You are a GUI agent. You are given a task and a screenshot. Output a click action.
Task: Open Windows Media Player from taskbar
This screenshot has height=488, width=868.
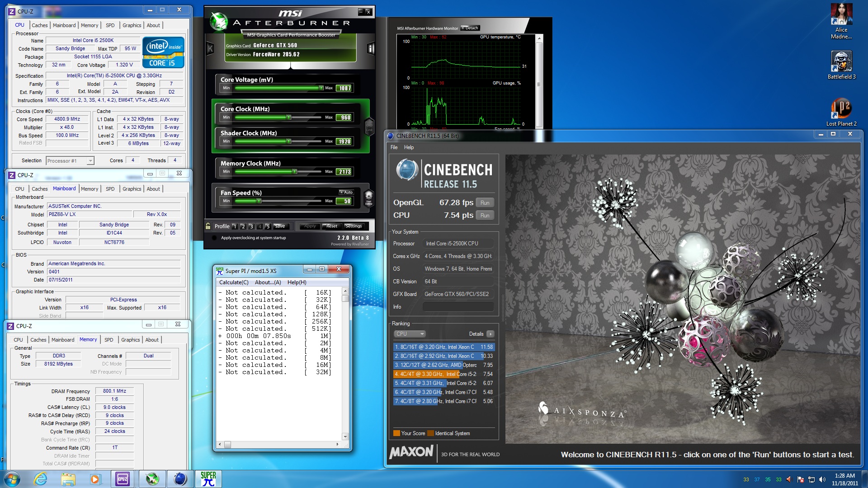click(95, 479)
